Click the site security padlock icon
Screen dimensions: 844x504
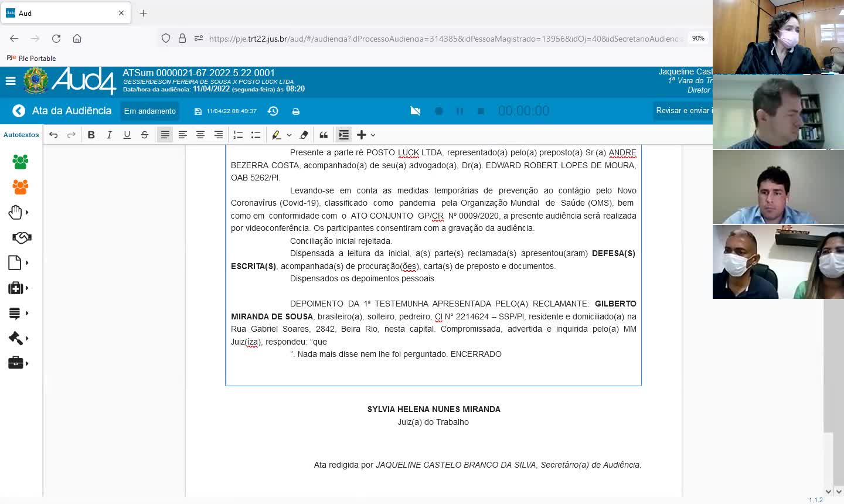tap(182, 39)
